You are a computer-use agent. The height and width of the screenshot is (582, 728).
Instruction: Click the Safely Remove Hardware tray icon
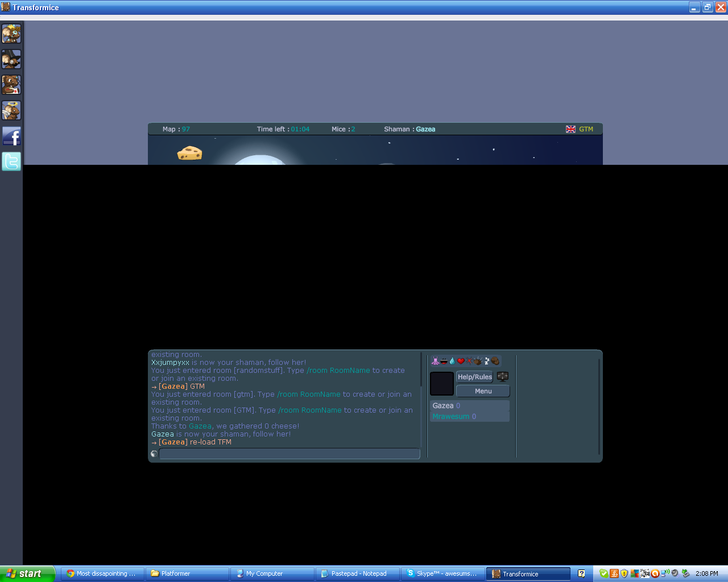(685, 573)
